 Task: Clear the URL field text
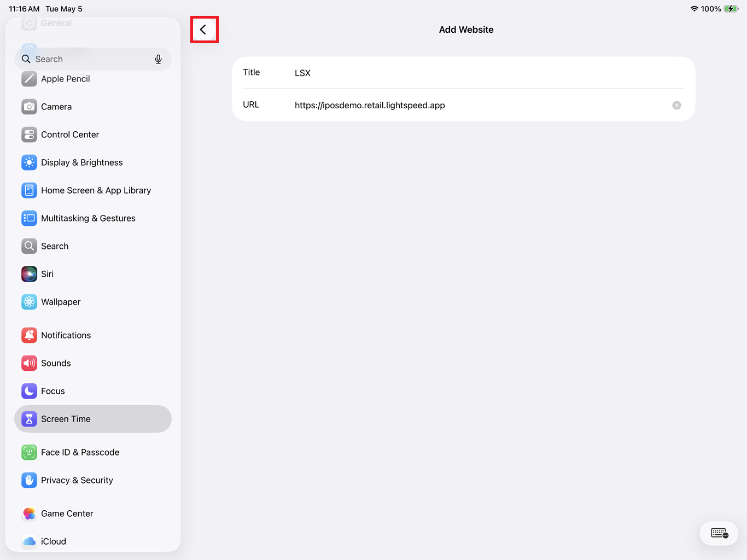(x=676, y=105)
